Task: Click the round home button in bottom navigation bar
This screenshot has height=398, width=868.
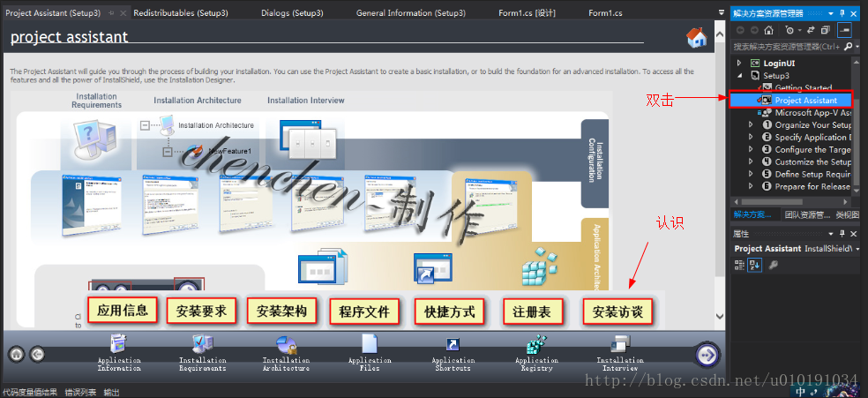Action: 17,354
